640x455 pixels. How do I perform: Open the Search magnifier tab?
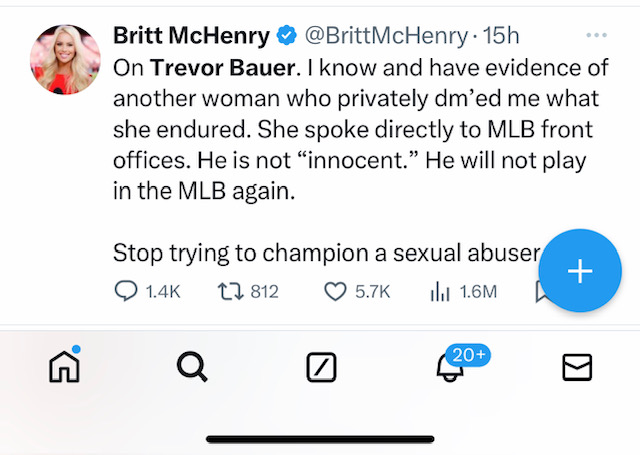pyautogui.click(x=191, y=368)
